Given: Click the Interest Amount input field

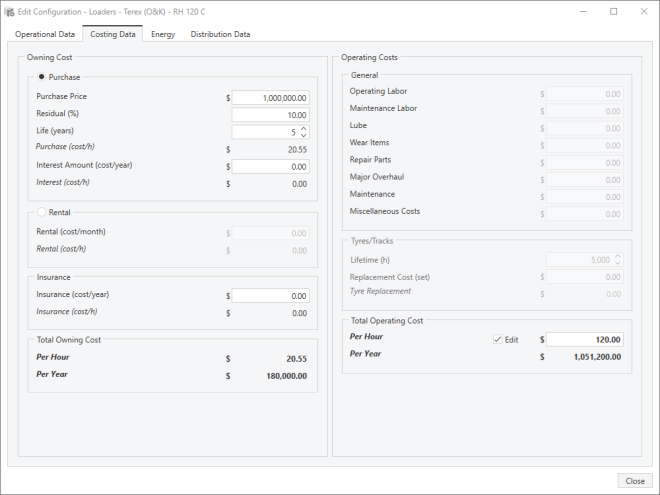Looking at the screenshot, I should (271, 166).
